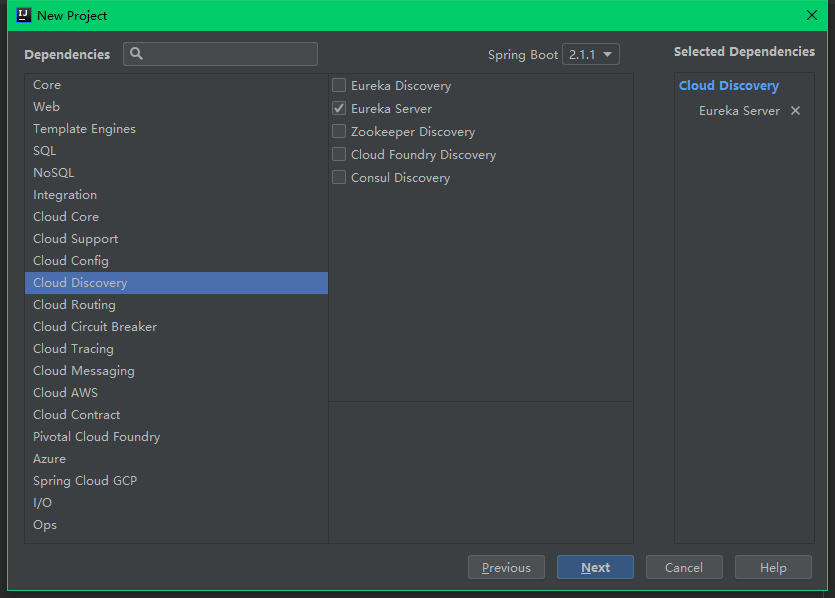Enable the Eureka Discovery checkbox
Screen dimensions: 835x598
(x=339, y=85)
